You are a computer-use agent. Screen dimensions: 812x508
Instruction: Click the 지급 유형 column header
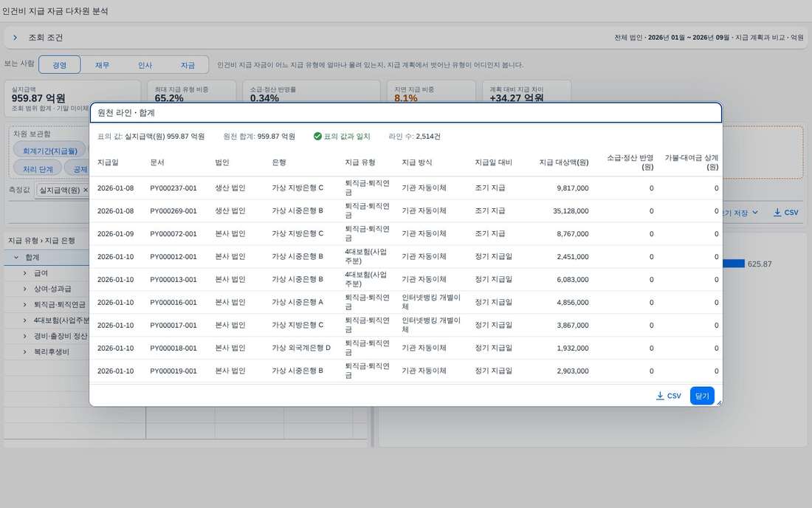360,162
